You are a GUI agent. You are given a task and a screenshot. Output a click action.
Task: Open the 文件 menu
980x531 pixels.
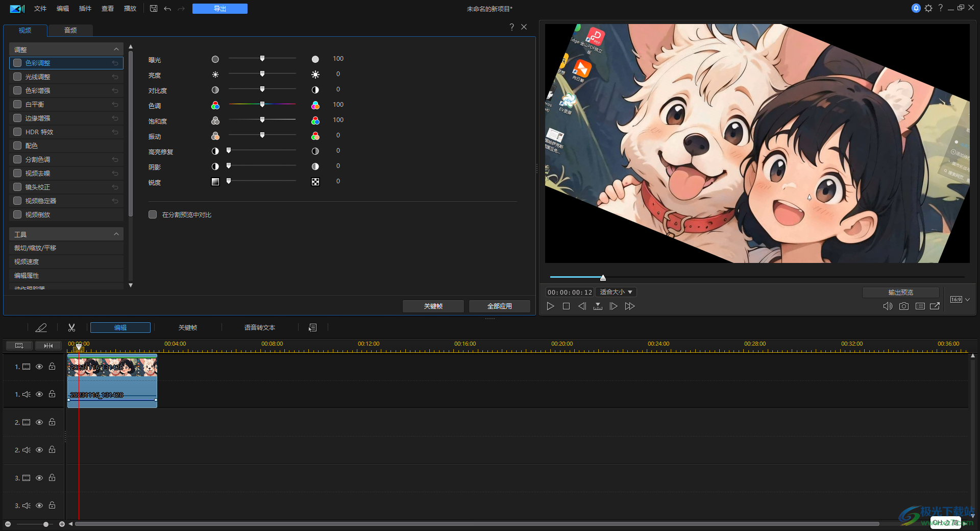point(40,9)
